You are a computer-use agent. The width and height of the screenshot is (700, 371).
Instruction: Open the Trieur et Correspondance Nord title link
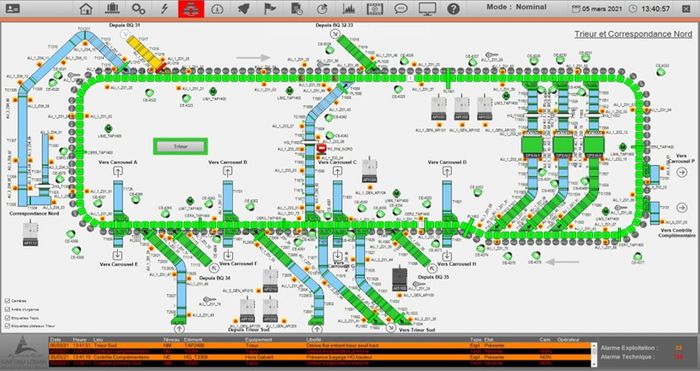click(633, 34)
